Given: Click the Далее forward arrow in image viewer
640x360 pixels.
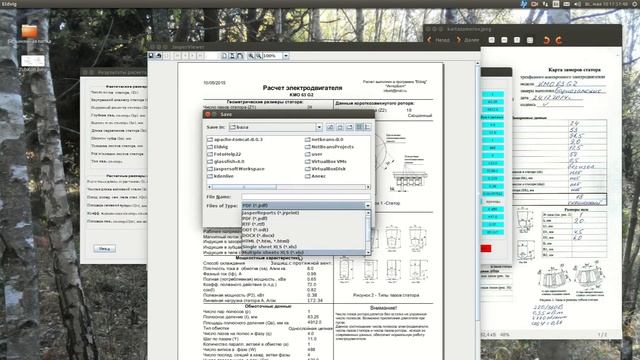Looking at the screenshot, I should click(x=458, y=40).
